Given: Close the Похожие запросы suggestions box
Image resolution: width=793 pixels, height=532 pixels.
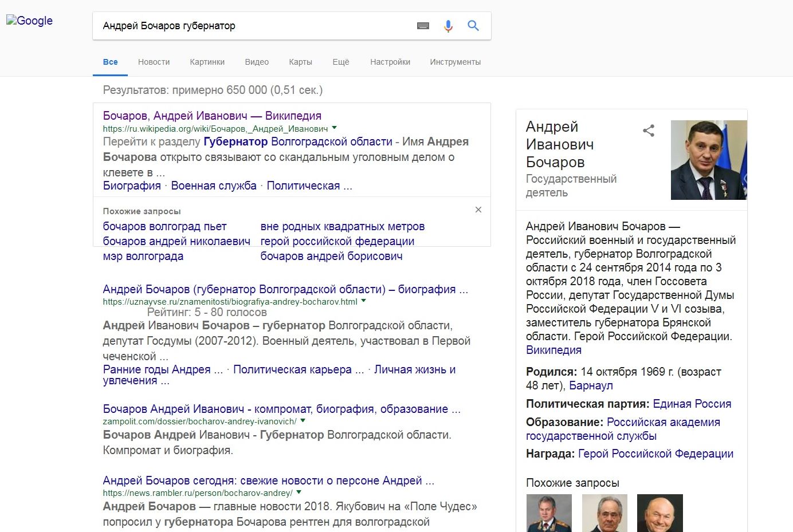Looking at the screenshot, I should point(478,210).
